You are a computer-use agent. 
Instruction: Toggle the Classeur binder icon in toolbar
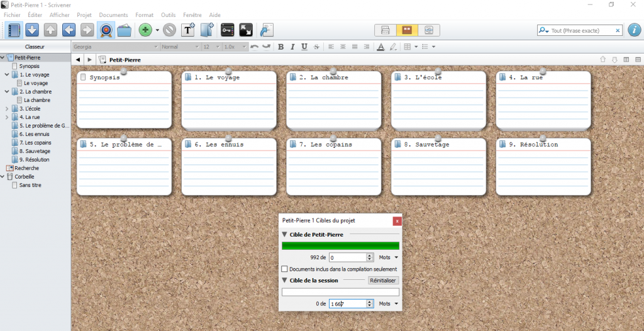click(x=15, y=30)
